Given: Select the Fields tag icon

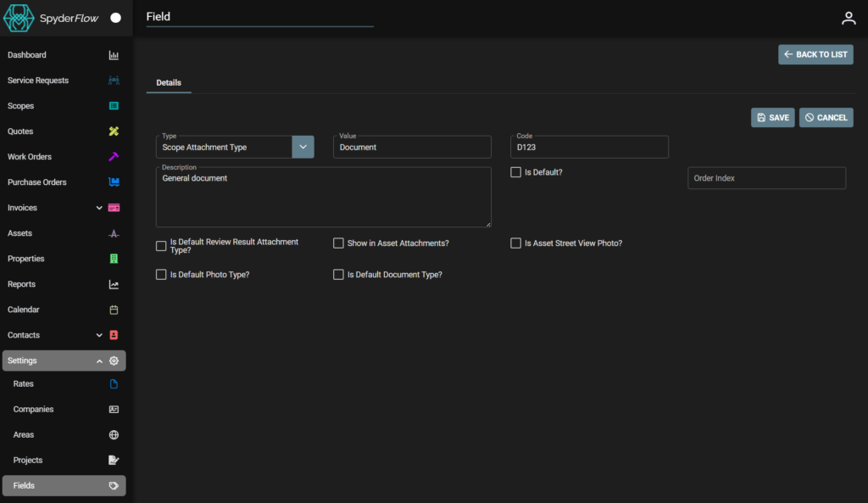Looking at the screenshot, I should [x=114, y=485].
